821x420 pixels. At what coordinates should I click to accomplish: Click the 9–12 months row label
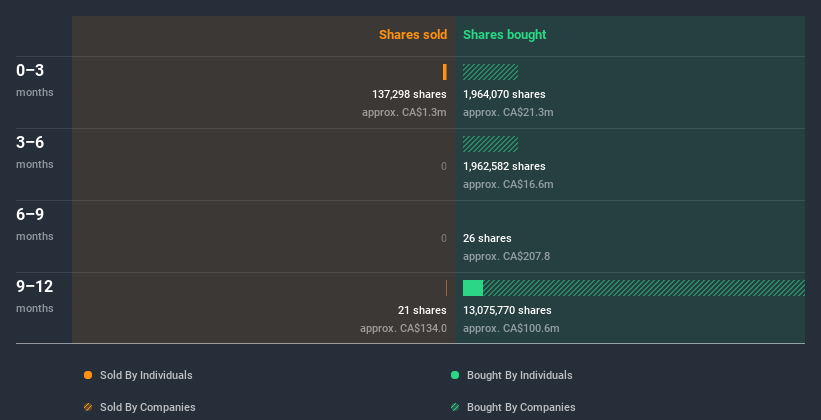click(x=35, y=296)
